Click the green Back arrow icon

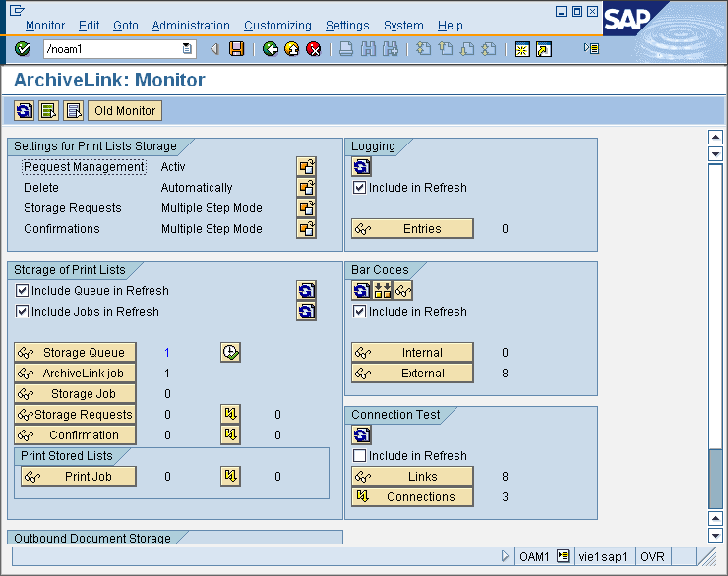pos(271,49)
